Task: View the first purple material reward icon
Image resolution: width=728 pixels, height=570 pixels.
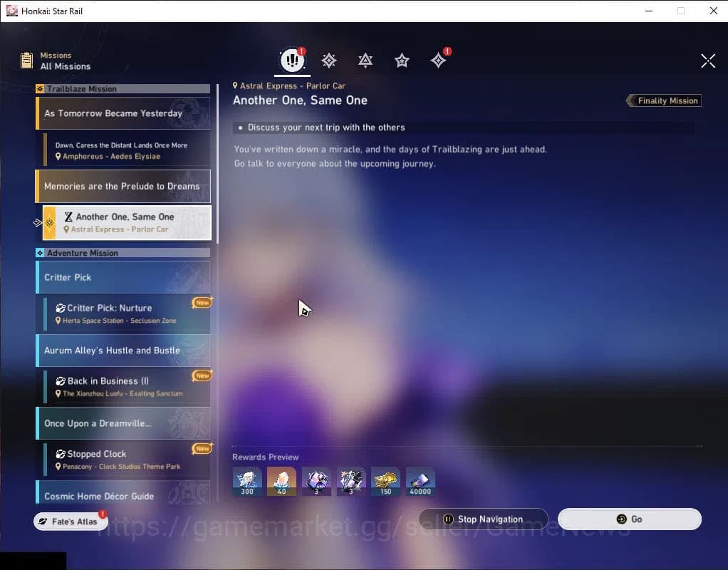Action: click(317, 481)
